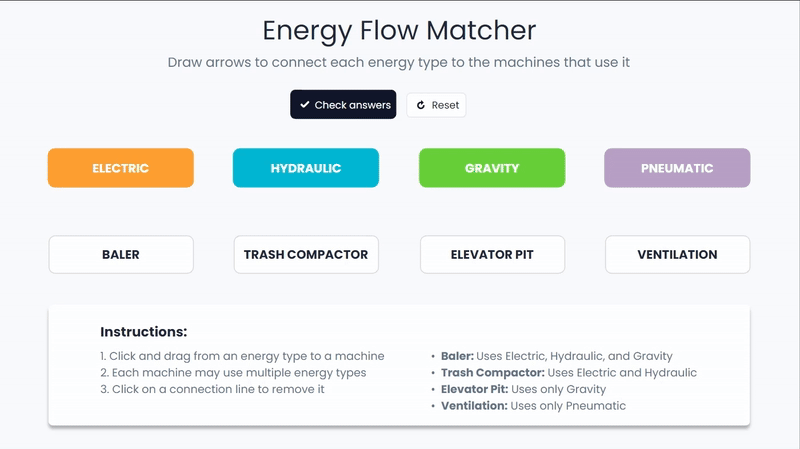Click the Elevator Pit hint bullet

point(523,389)
